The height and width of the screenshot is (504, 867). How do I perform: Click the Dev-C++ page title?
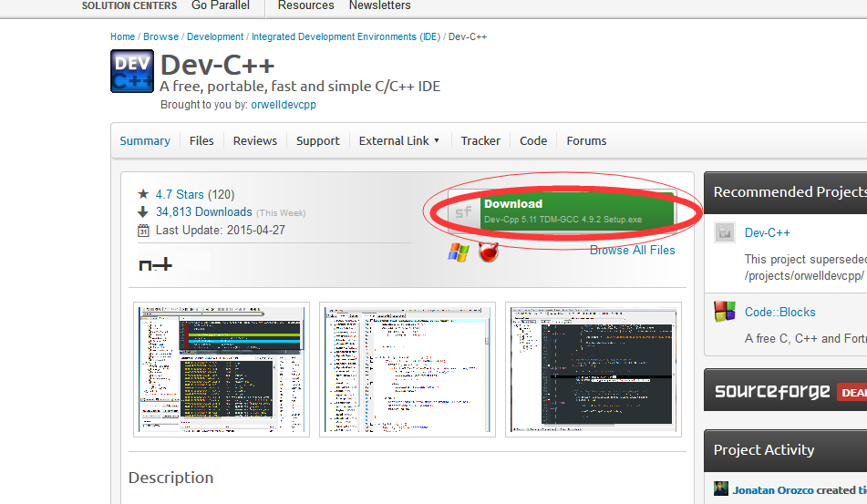[x=217, y=66]
